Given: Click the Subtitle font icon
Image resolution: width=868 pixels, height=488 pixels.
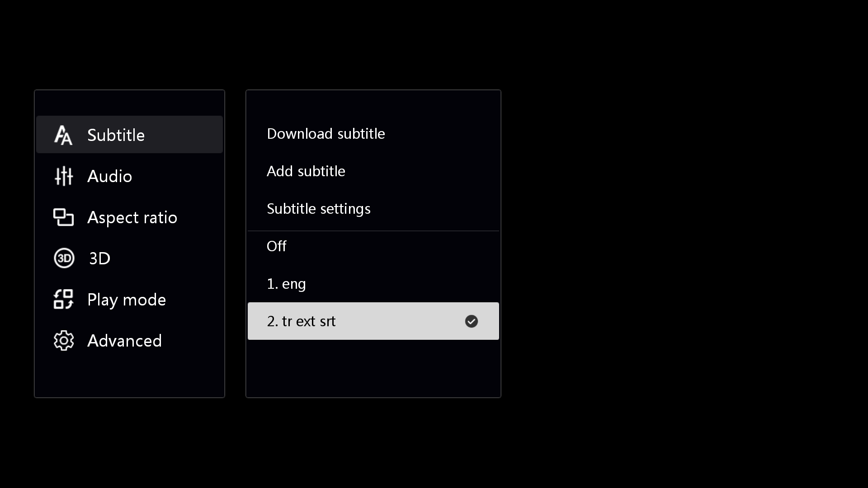Looking at the screenshot, I should tap(63, 135).
